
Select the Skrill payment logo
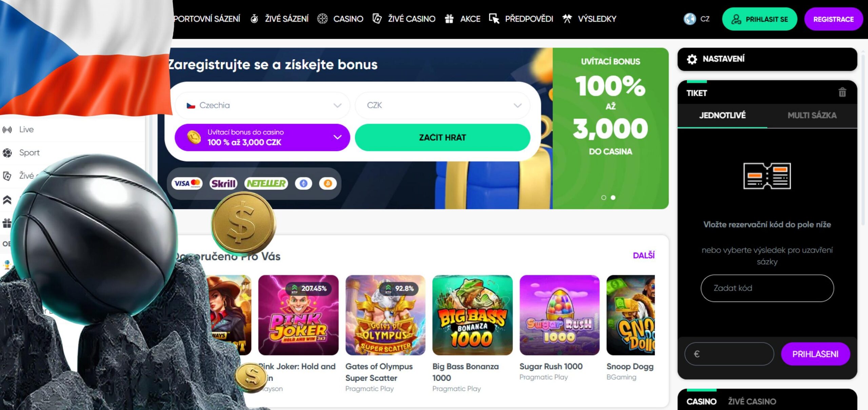(x=223, y=183)
